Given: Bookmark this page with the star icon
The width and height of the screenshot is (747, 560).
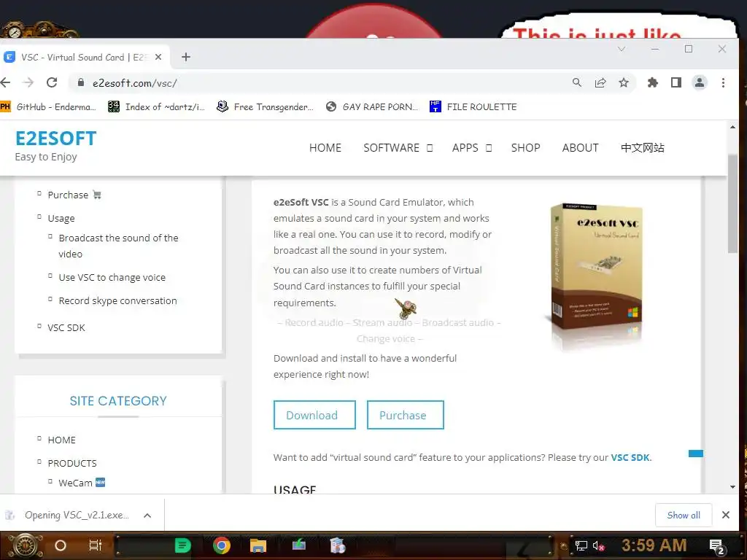Looking at the screenshot, I should (624, 83).
